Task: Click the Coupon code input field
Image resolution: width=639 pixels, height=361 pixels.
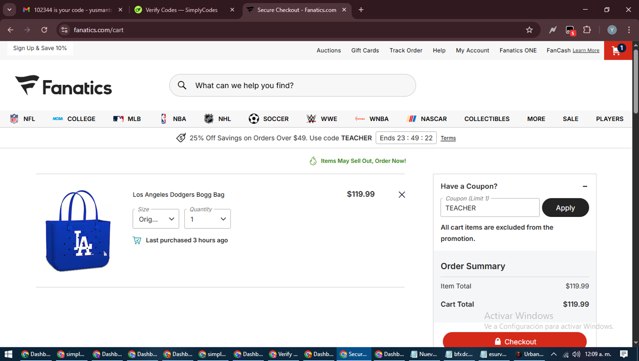Action: pos(490,208)
